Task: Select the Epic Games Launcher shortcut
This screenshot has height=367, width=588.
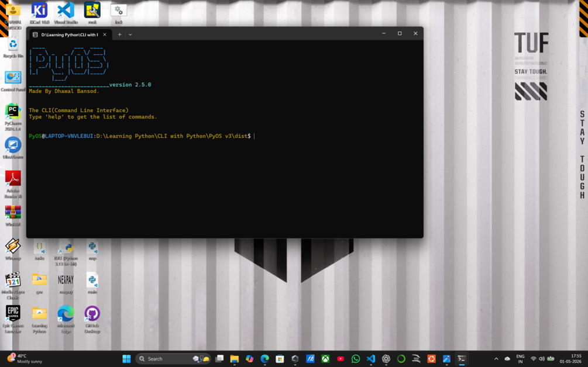Action: [13, 319]
